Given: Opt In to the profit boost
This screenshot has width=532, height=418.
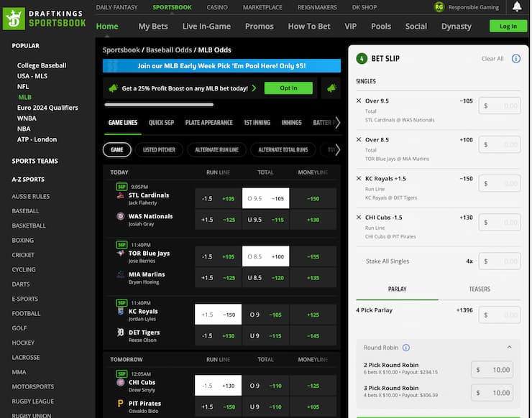Looking at the screenshot, I should [288, 88].
